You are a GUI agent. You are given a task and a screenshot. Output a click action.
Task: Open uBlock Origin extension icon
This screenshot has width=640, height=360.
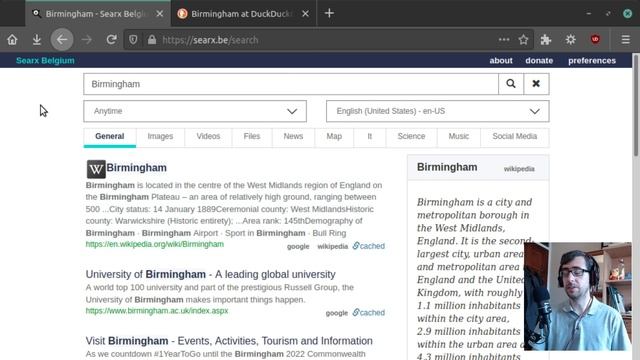coord(595,40)
